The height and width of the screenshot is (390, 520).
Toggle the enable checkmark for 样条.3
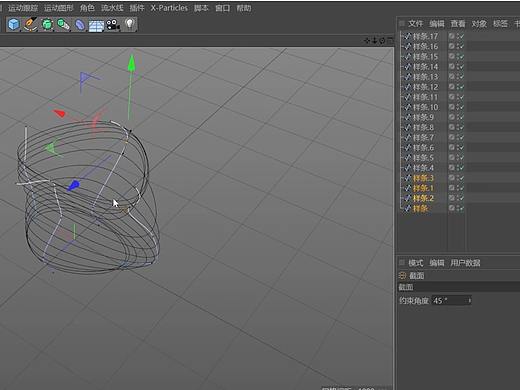tap(462, 178)
